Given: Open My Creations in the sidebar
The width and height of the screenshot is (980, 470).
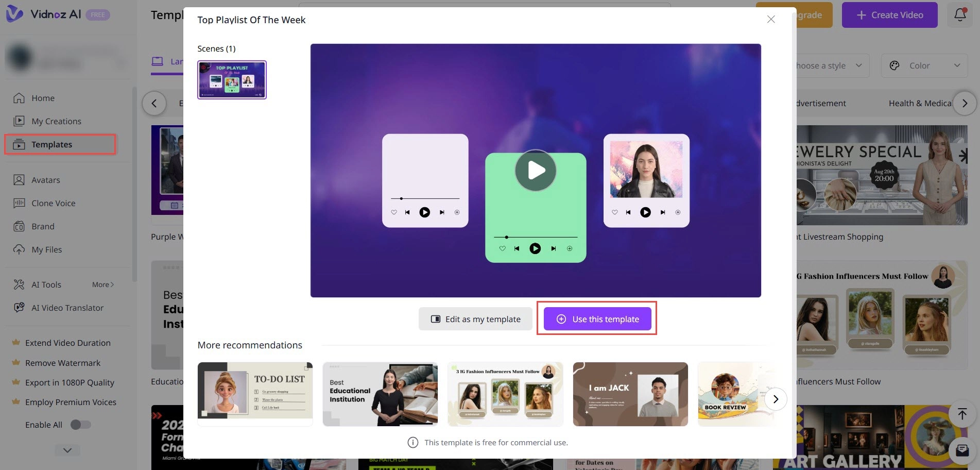Looking at the screenshot, I should [x=56, y=121].
